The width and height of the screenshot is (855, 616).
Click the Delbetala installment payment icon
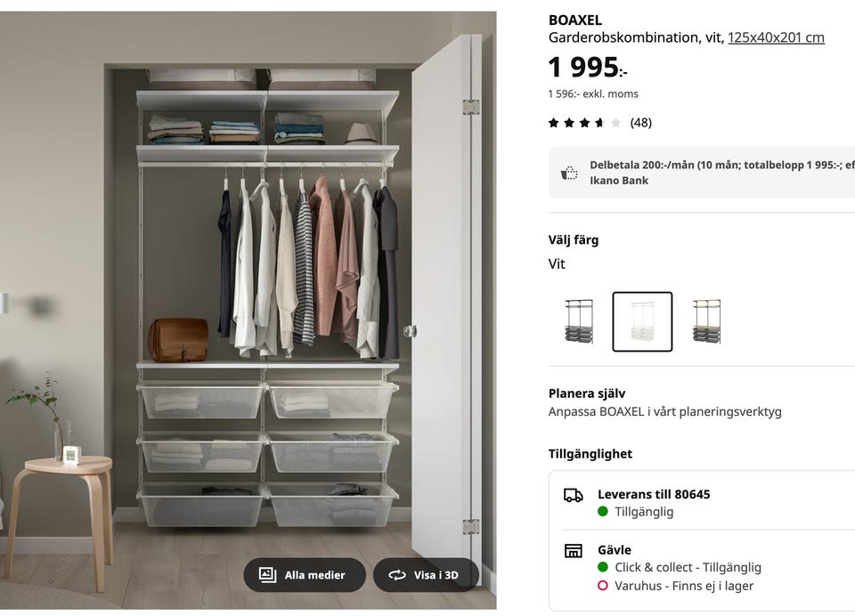569,173
